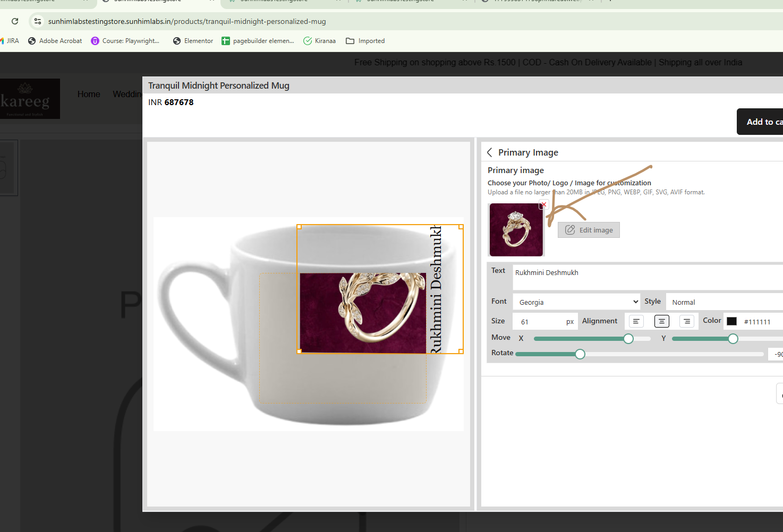Viewport: 783px width, 532px height.
Task: Open the Course: Playwright bookmark
Action: click(125, 41)
